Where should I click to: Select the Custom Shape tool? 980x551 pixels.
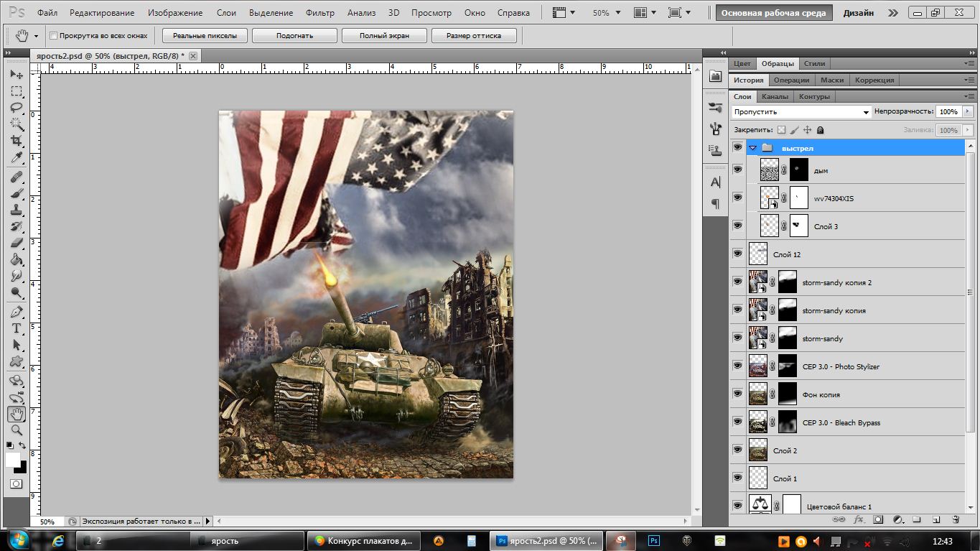coord(17,361)
